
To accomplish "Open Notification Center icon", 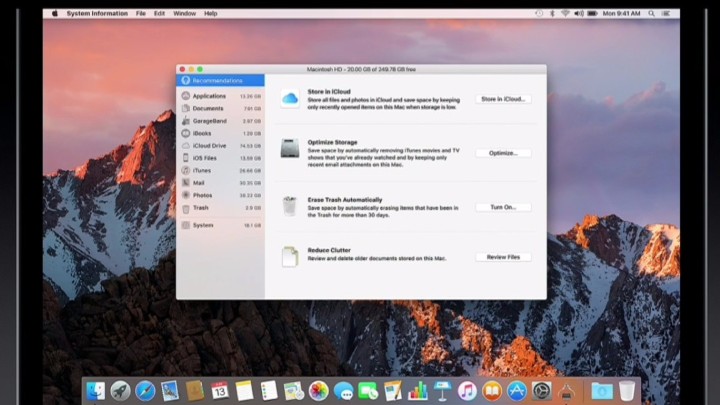I will 665,13.
